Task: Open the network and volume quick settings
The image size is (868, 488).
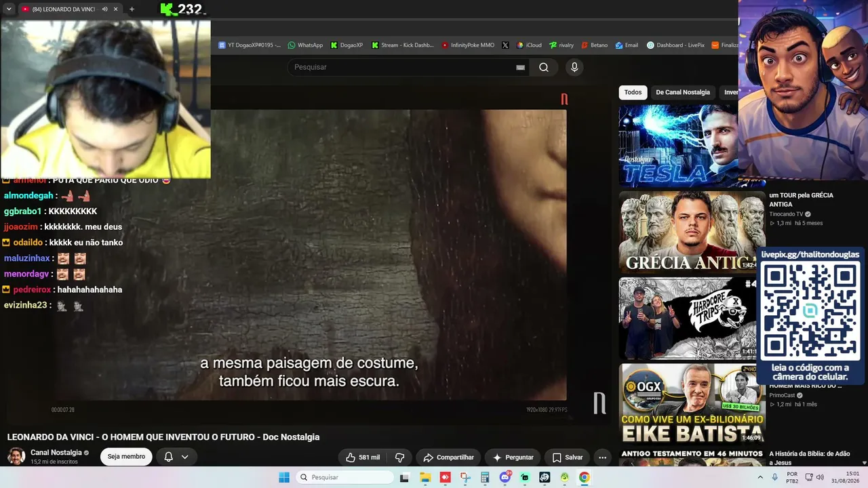Action: pos(814,477)
